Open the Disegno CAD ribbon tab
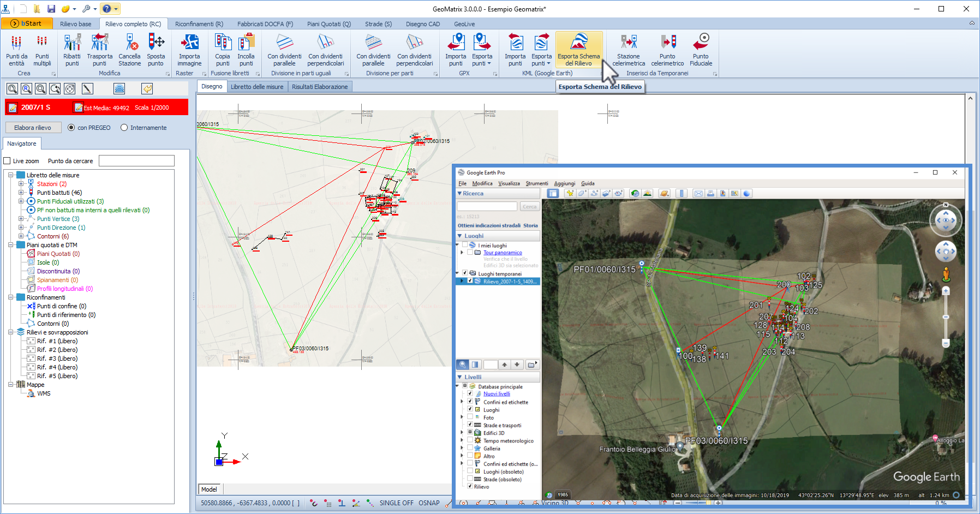The width and height of the screenshot is (980, 514). coord(423,24)
